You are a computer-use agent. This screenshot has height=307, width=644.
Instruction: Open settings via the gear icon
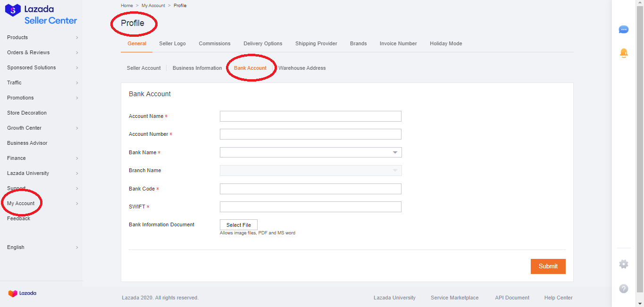pyautogui.click(x=623, y=264)
